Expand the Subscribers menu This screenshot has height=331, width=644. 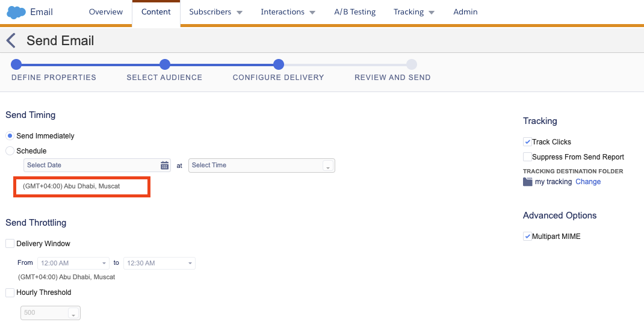215,12
